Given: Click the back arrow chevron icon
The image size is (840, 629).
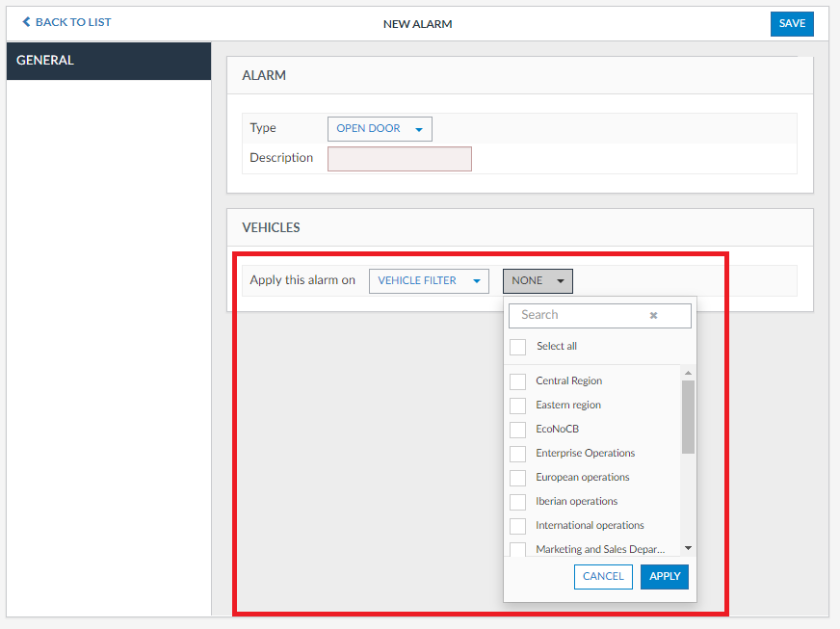Looking at the screenshot, I should 26,22.
